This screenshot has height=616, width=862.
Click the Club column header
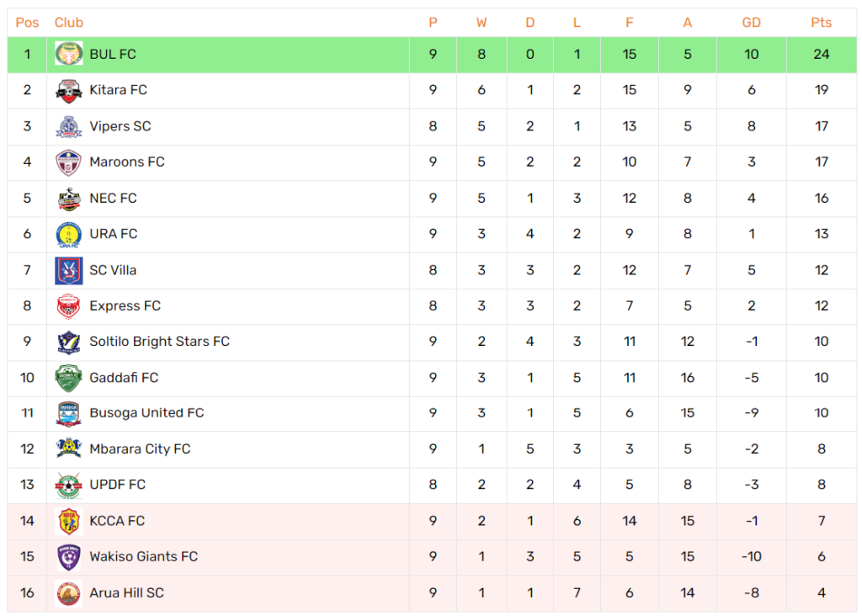pos(69,23)
